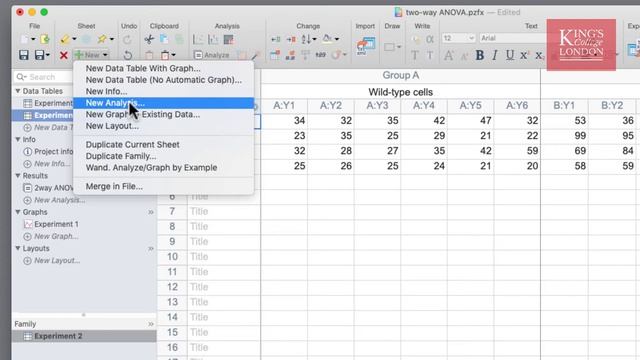Click the Graphs section double-chevron

coord(151,212)
